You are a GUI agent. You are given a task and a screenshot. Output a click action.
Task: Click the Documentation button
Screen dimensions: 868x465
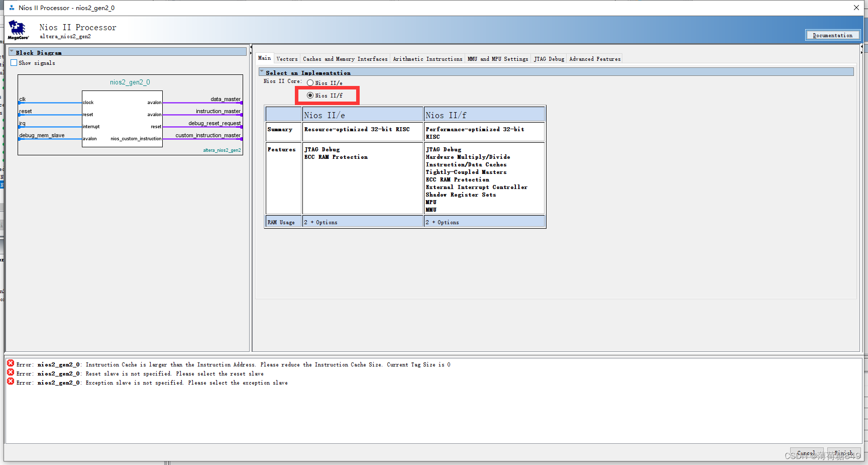tap(832, 35)
